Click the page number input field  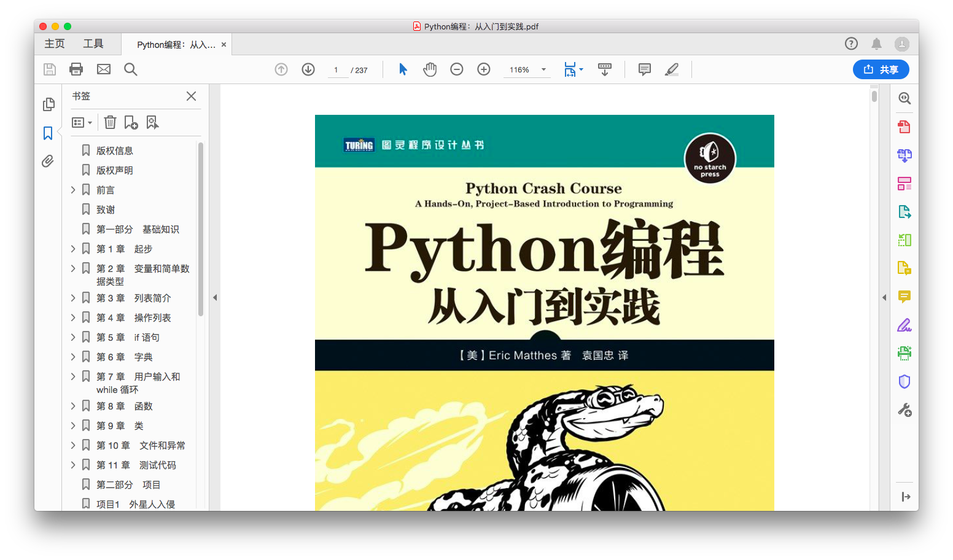coord(336,70)
